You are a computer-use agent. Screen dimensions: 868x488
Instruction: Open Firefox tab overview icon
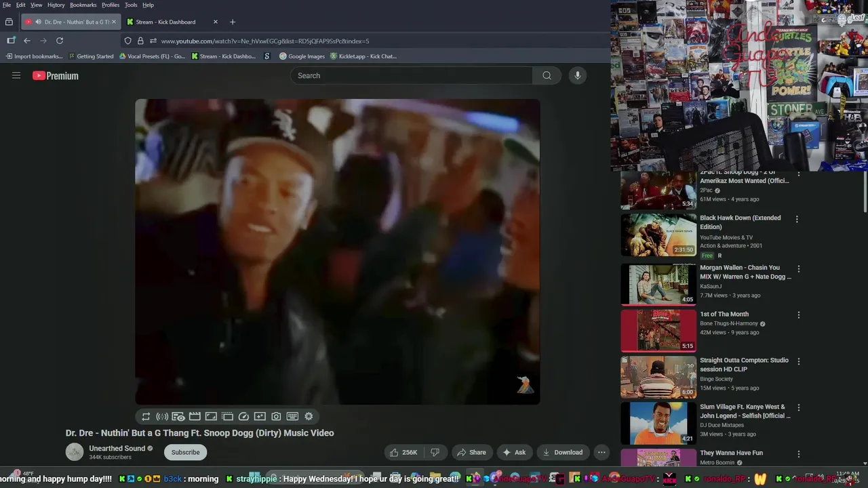pyautogui.click(x=9, y=22)
